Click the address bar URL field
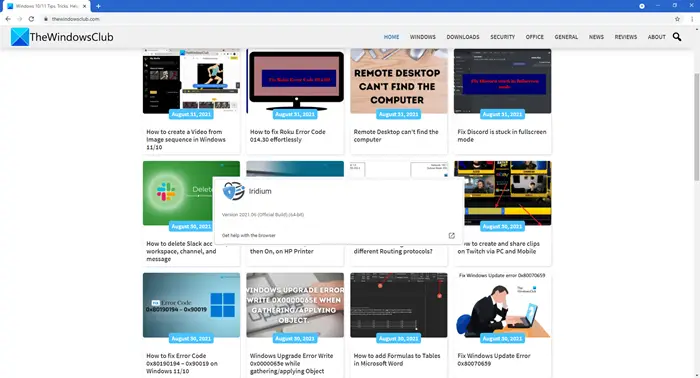 click(x=357, y=19)
